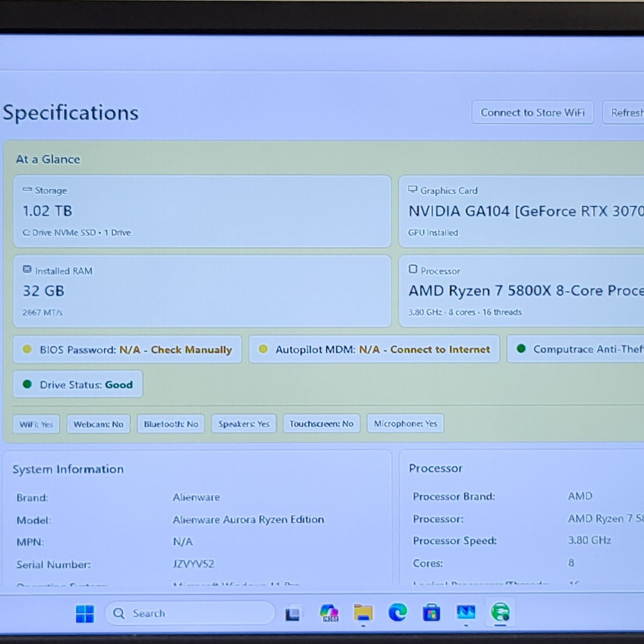
Task: Click the Processor section heading
Action: click(435, 469)
